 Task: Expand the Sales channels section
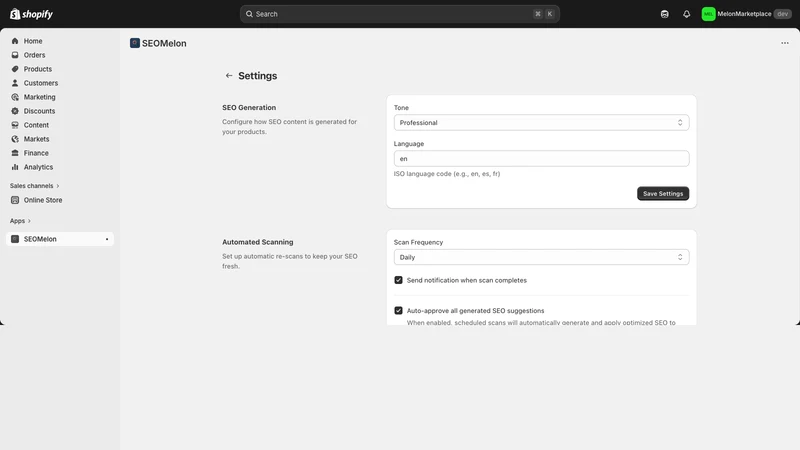(x=34, y=186)
